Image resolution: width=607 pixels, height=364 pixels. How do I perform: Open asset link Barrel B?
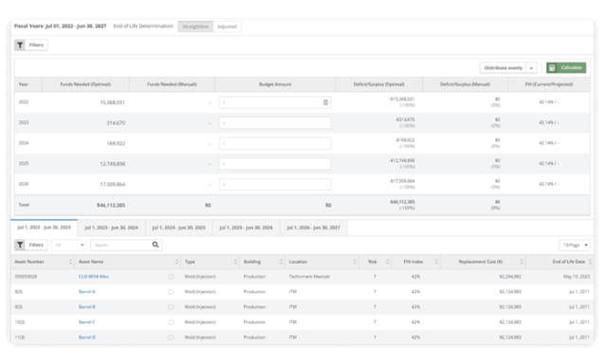click(x=87, y=307)
